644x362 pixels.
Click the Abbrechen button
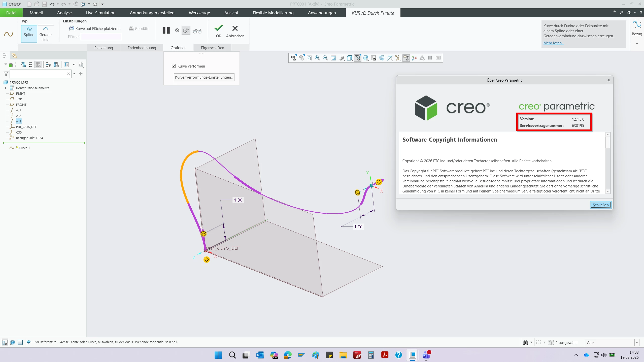tap(235, 31)
